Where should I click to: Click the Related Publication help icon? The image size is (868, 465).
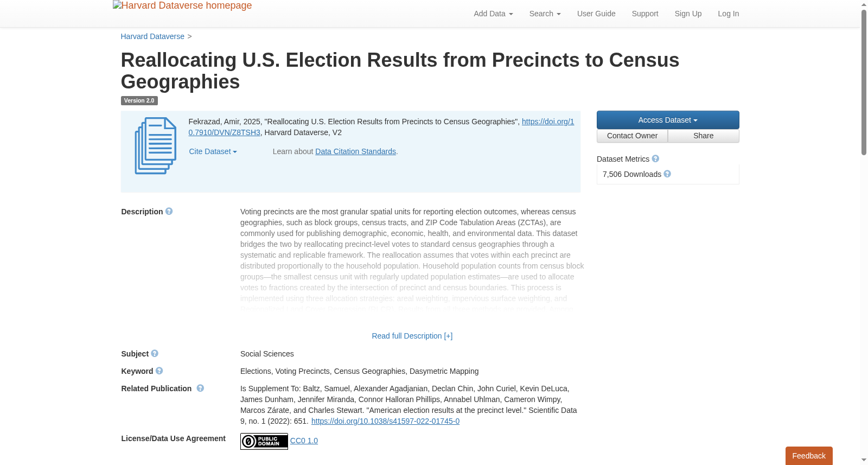[x=200, y=388]
